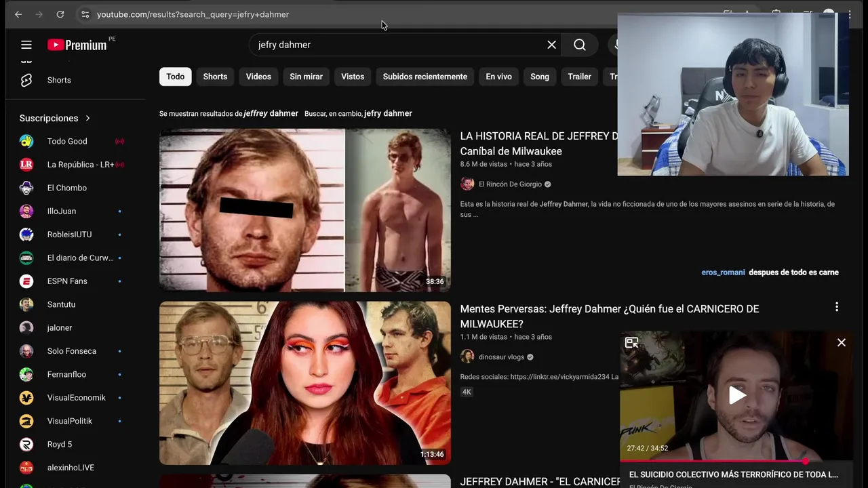
Task: Click dinosaur vlogs channel avatar
Action: pos(467,357)
